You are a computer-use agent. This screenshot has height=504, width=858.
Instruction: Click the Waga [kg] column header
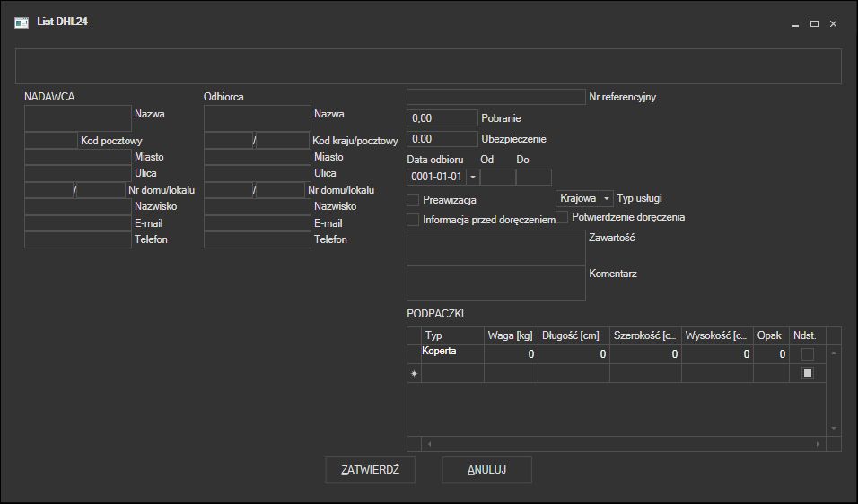click(x=511, y=335)
